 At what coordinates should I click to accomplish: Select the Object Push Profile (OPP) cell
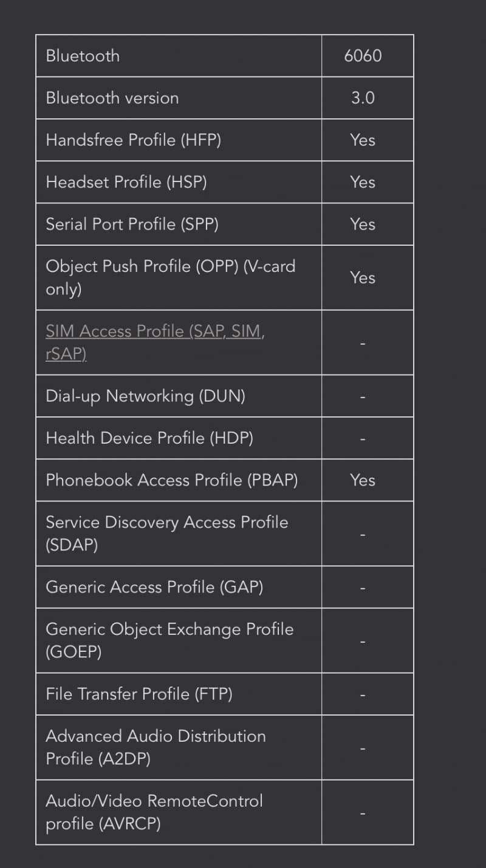click(179, 277)
